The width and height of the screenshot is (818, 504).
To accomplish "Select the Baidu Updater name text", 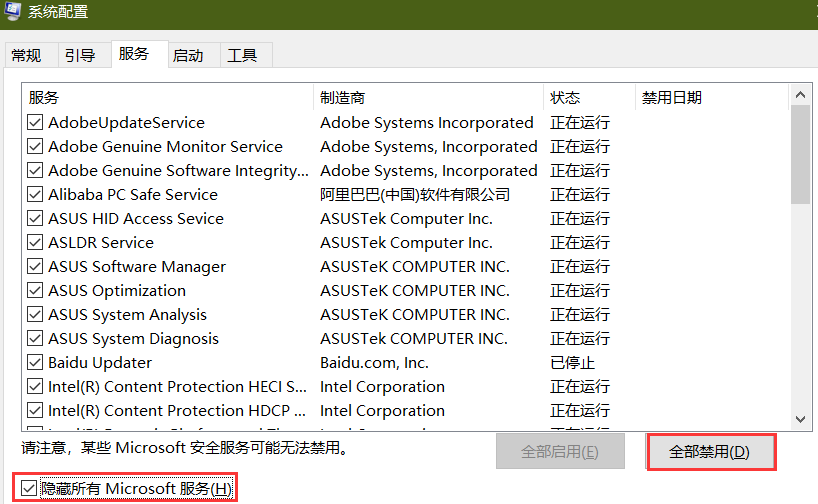I will (x=100, y=363).
